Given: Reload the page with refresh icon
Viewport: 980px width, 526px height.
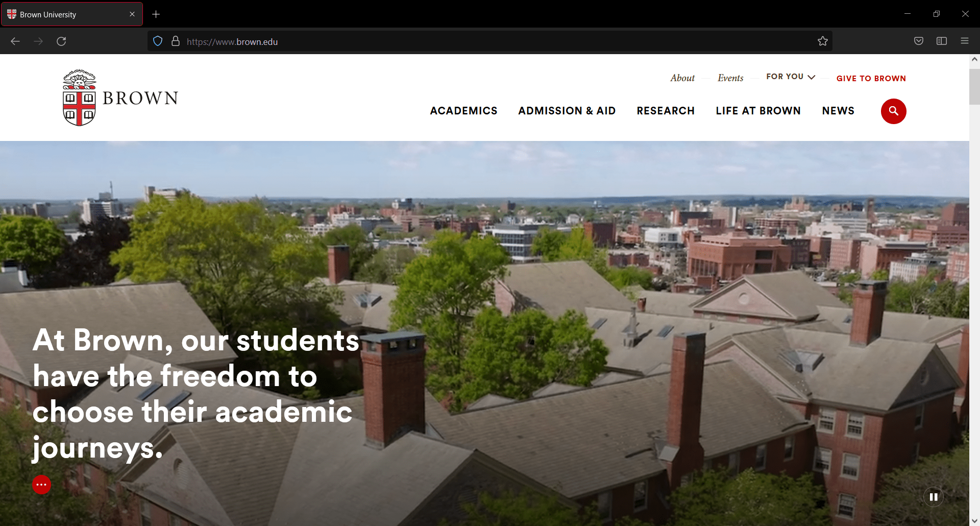Looking at the screenshot, I should tap(61, 41).
